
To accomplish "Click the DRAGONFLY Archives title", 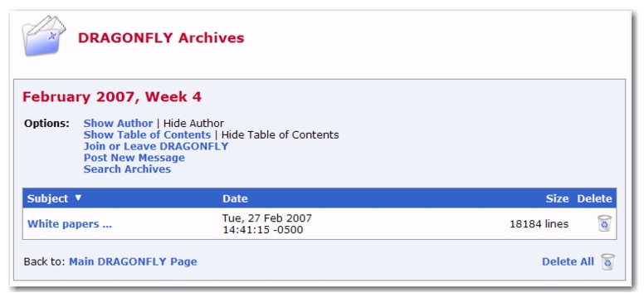I will tap(161, 38).
